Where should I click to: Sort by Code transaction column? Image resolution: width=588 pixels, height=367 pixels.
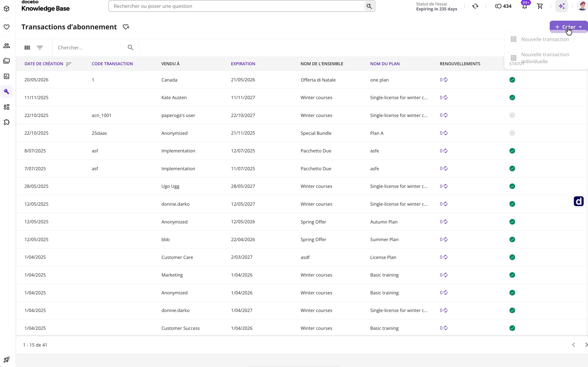112,63
